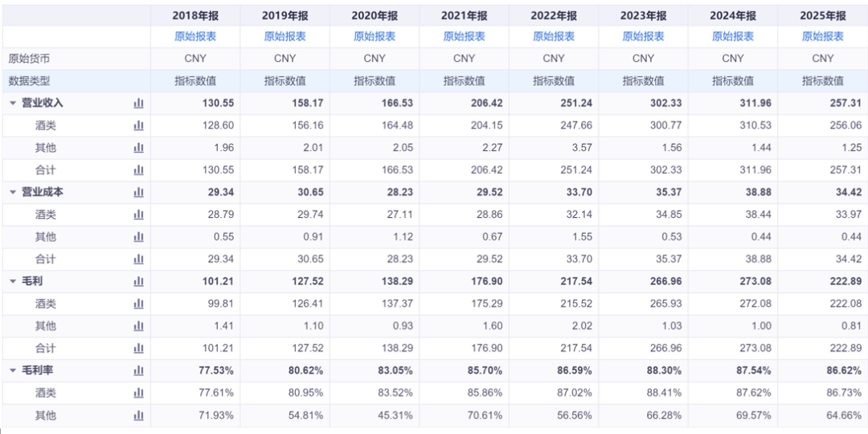This screenshot has height=434, width=868.
Task: Show bar chart for 毛利 row
Action: (x=138, y=281)
